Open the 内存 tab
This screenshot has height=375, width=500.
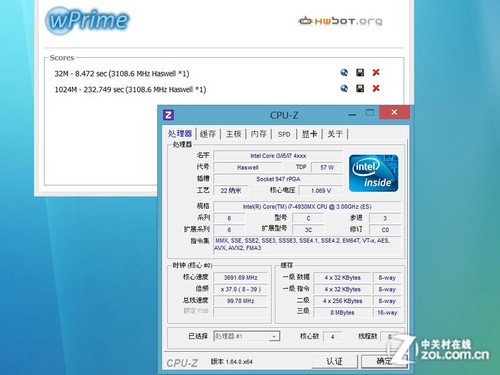click(x=259, y=134)
